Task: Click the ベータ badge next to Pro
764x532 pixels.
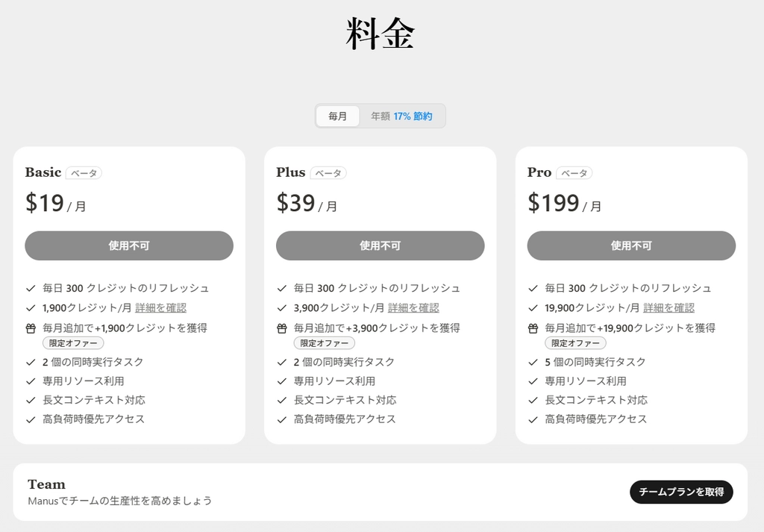Action: [574, 173]
